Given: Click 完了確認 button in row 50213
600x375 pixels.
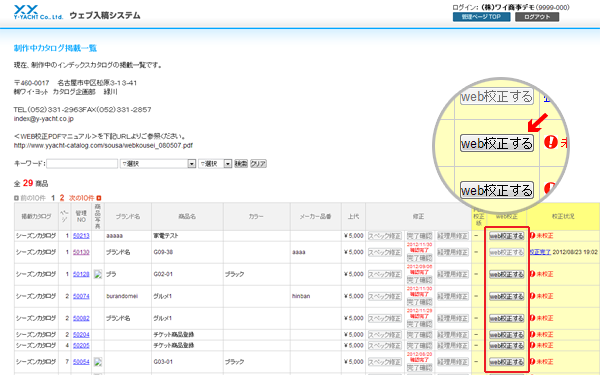Looking at the screenshot, I should click(x=419, y=236).
